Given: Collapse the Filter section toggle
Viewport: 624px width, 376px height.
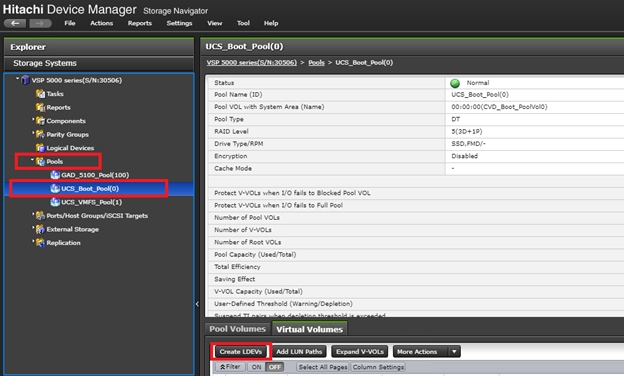Looking at the screenshot, I should (230, 367).
